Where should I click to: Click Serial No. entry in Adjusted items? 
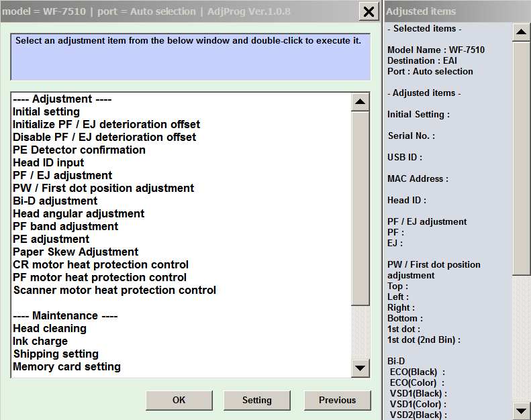tap(411, 136)
